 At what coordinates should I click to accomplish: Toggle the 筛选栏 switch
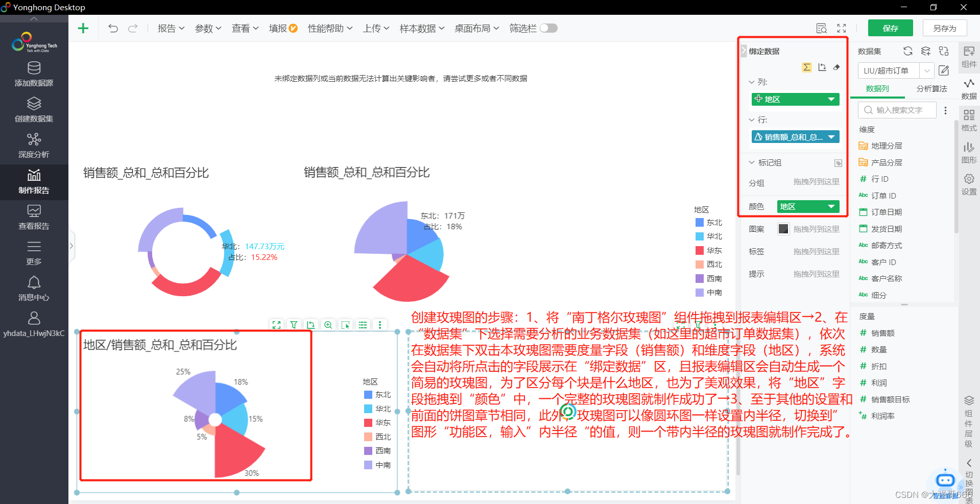[548, 28]
